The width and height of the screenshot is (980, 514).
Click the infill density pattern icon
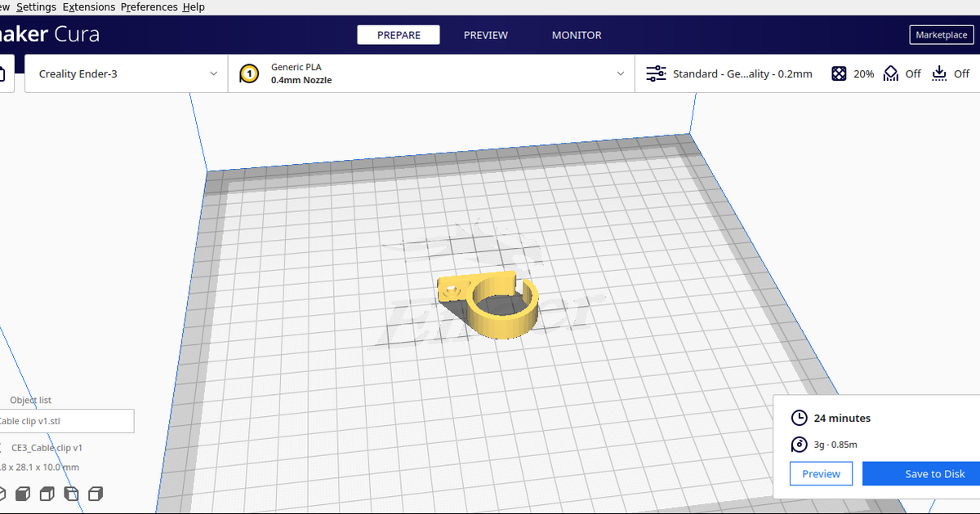click(839, 73)
